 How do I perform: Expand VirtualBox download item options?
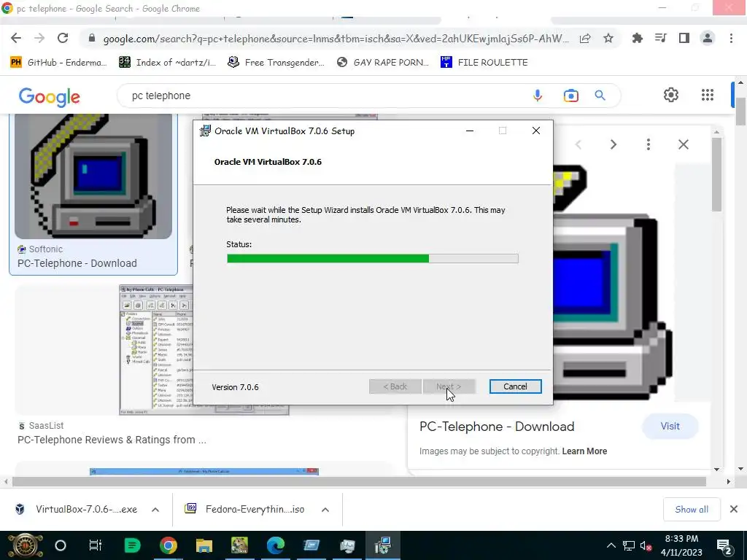(155, 510)
